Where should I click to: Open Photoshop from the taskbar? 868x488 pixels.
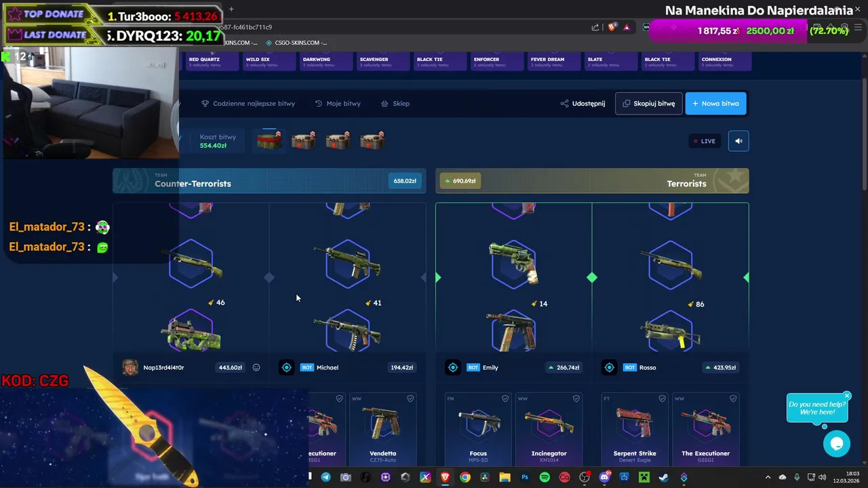pyautogui.click(x=524, y=477)
